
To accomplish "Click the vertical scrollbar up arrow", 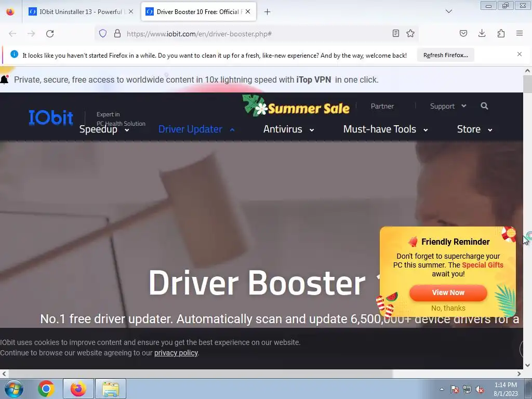I will (x=527, y=71).
